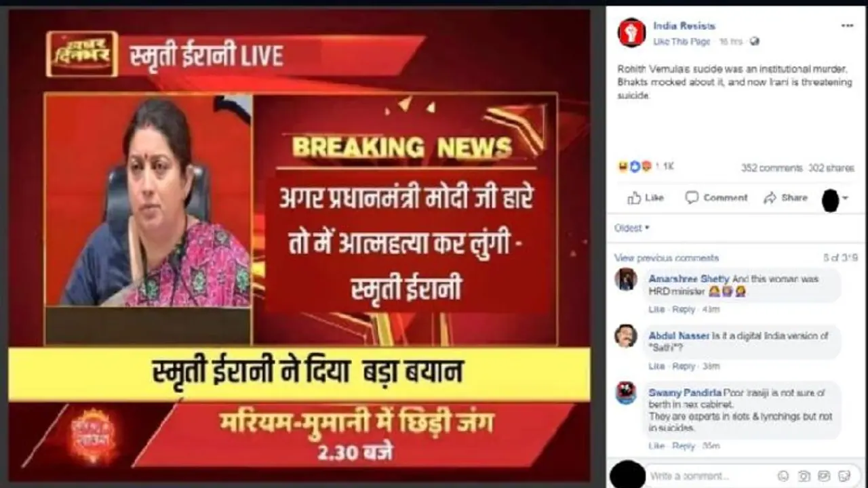Open the India Resists page name
The height and width of the screenshot is (488, 868).
(x=684, y=26)
